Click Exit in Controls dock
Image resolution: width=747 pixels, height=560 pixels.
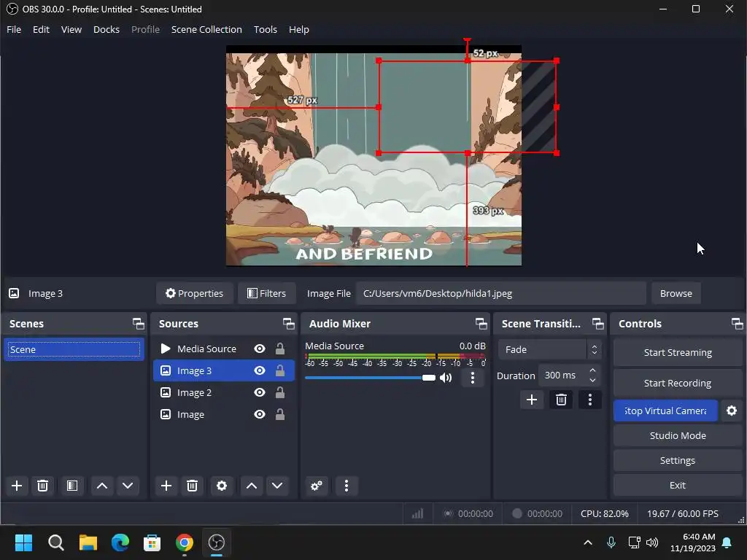coord(678,485)
